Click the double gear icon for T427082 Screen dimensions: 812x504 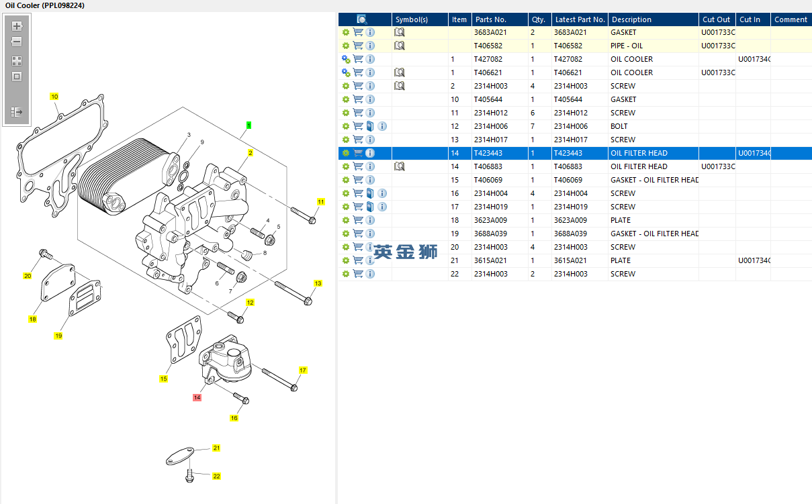coord(346,59)
